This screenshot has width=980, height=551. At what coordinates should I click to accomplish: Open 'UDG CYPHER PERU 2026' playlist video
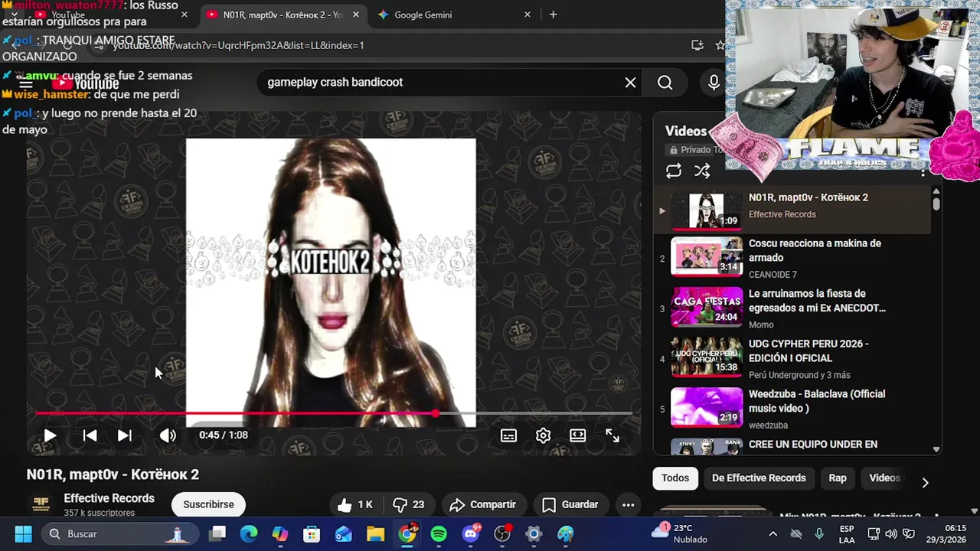(x=793, y=358)
